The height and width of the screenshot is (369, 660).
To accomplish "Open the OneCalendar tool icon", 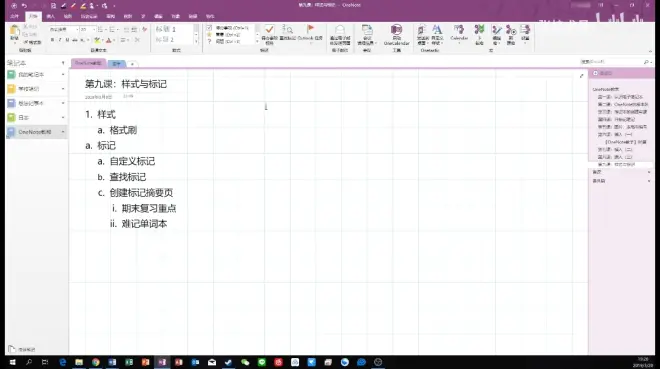I will (x=396, y=29).
